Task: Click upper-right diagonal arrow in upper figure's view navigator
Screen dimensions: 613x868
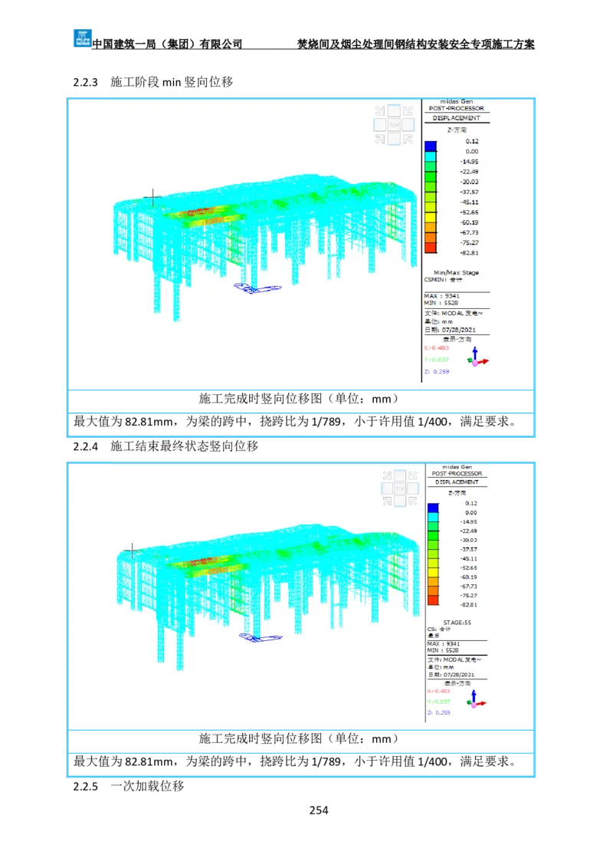Action: [408, 110]
